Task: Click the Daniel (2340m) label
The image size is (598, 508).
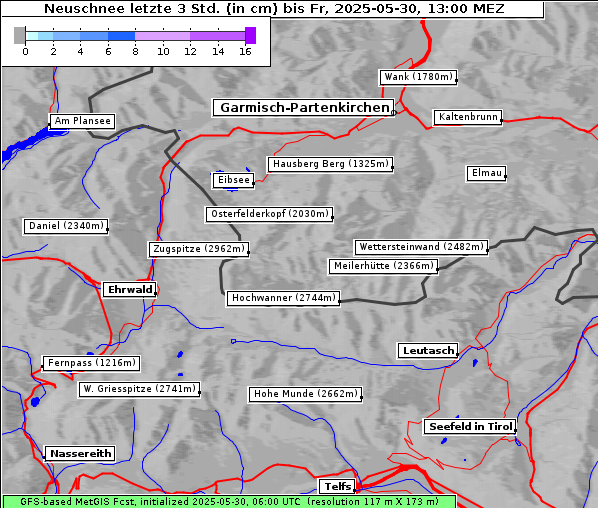Action: tap(66, 227)
